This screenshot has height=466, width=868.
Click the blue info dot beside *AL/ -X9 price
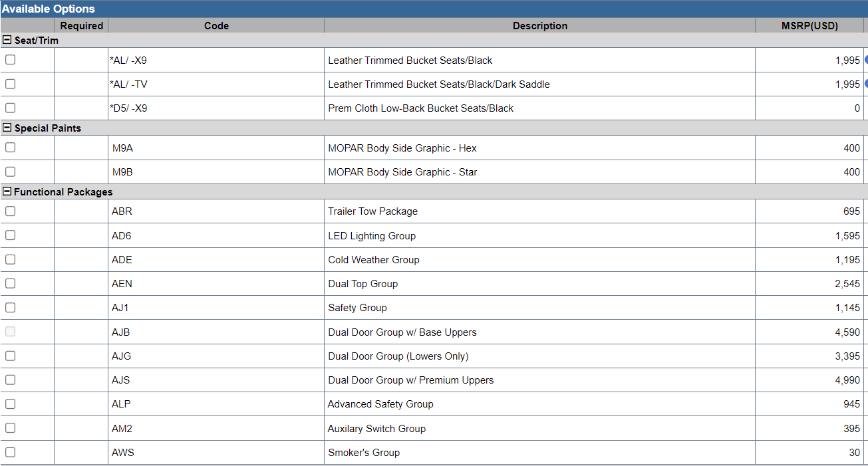[x=866, y=60]
